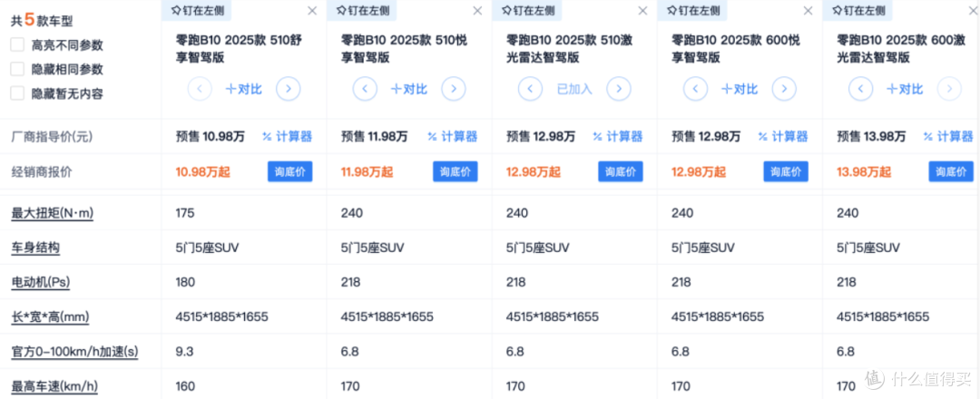
Task: Click the 官方0-100km/h加速(s) parameter label
Action: 74,352
